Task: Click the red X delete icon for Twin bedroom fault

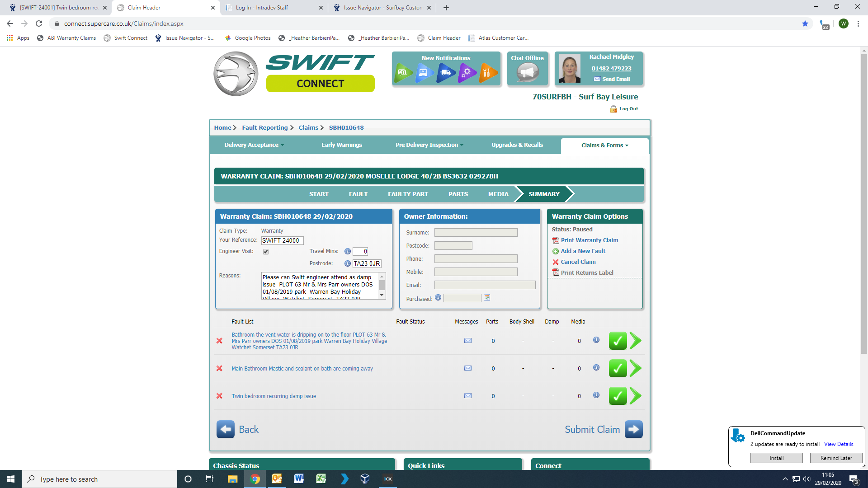Action: 219,396
